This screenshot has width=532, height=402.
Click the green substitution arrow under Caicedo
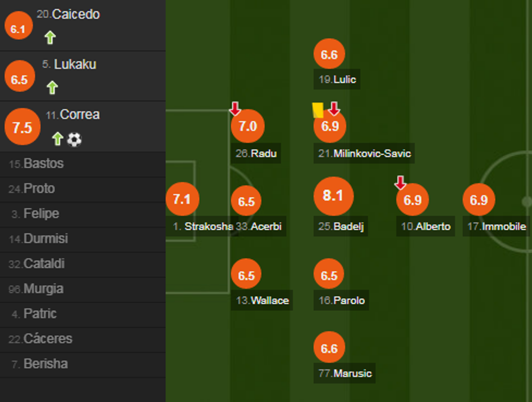50,37
